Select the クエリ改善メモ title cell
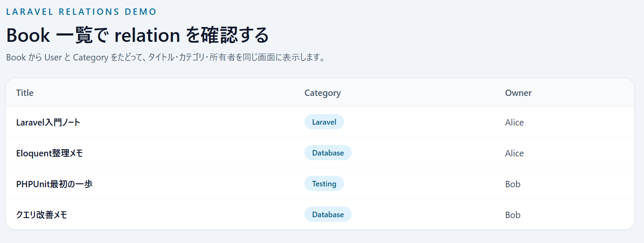 [42, 215]
